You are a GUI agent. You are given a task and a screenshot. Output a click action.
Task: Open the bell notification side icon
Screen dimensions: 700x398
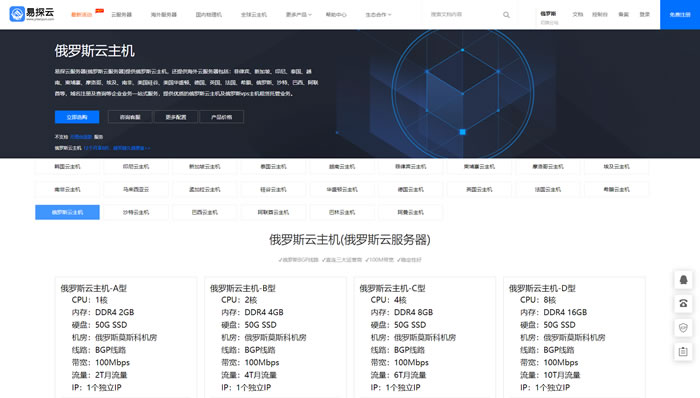(683, 280)
